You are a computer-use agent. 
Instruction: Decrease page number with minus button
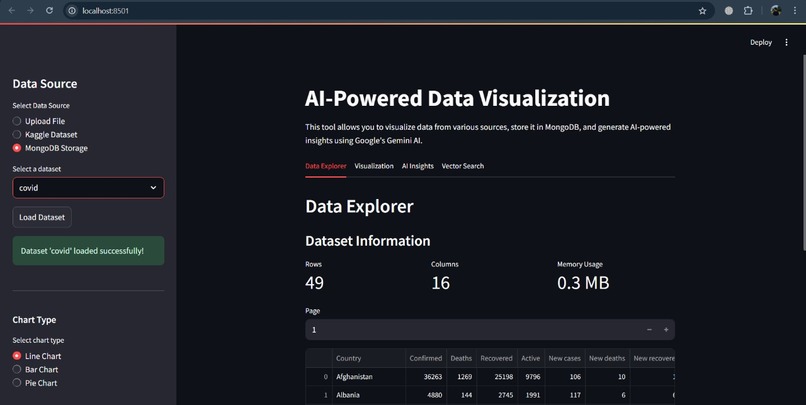click(x=649, y=329)
